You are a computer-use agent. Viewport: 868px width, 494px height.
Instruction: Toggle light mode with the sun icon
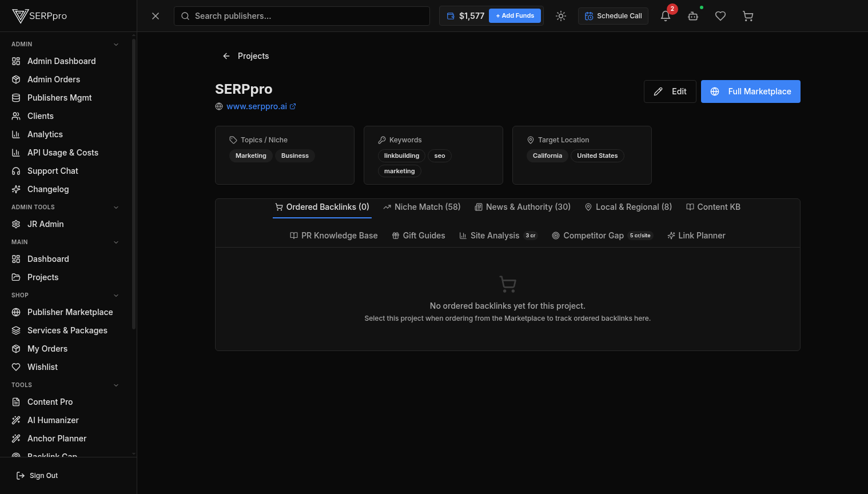[x=561, y=16]
